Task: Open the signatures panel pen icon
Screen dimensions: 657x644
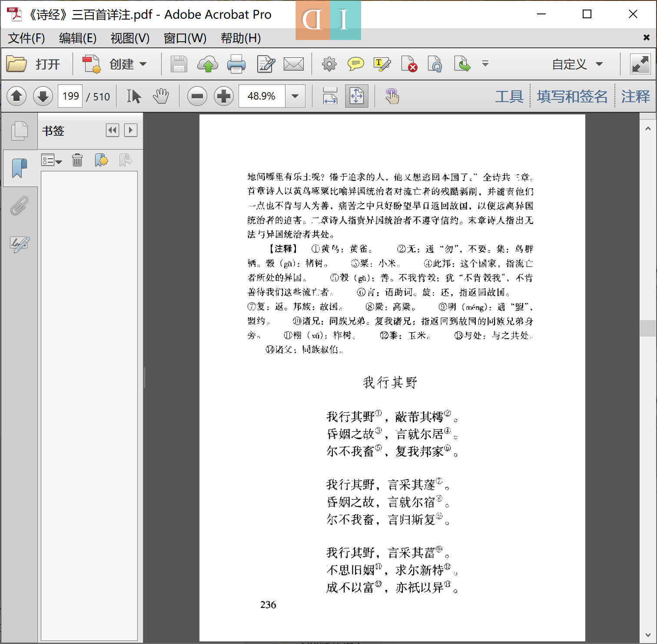Action: coord(20,244)
